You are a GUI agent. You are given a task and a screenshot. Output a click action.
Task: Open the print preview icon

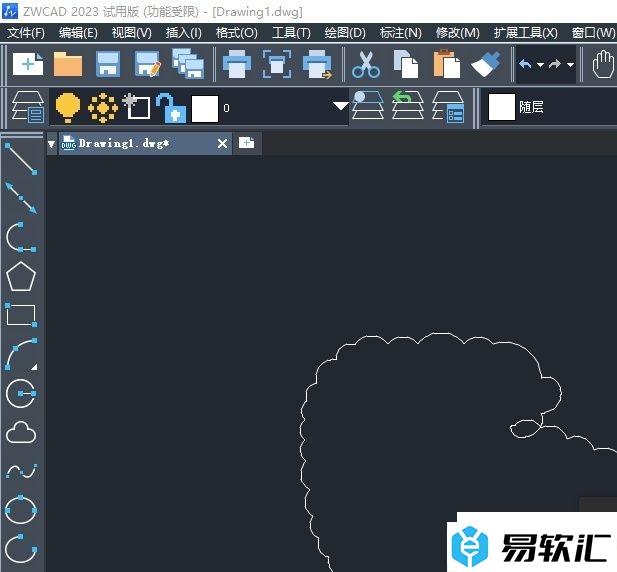pyautogui.click(x=277, y=64)
